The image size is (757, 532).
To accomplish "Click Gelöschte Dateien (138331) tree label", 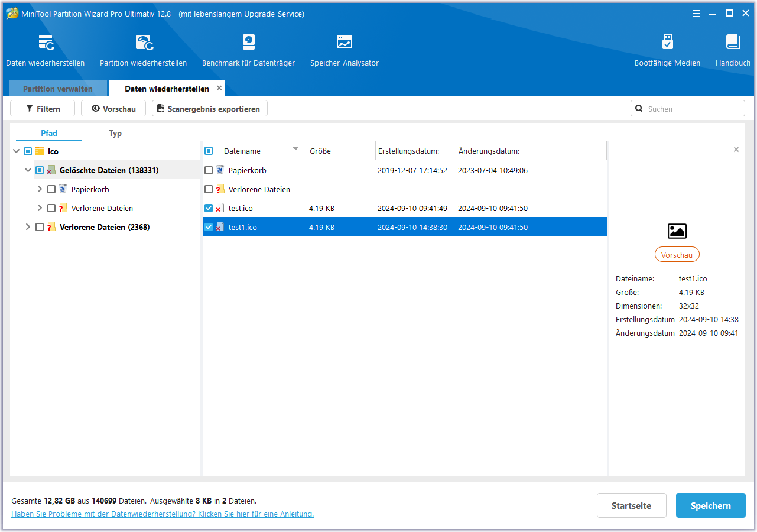I will pos(109,170).
